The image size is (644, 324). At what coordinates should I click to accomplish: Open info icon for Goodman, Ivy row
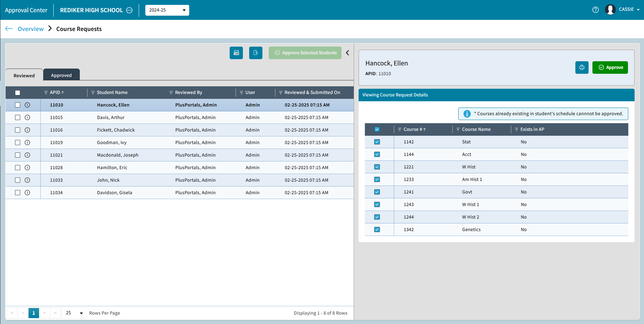[x=28, y=142]
